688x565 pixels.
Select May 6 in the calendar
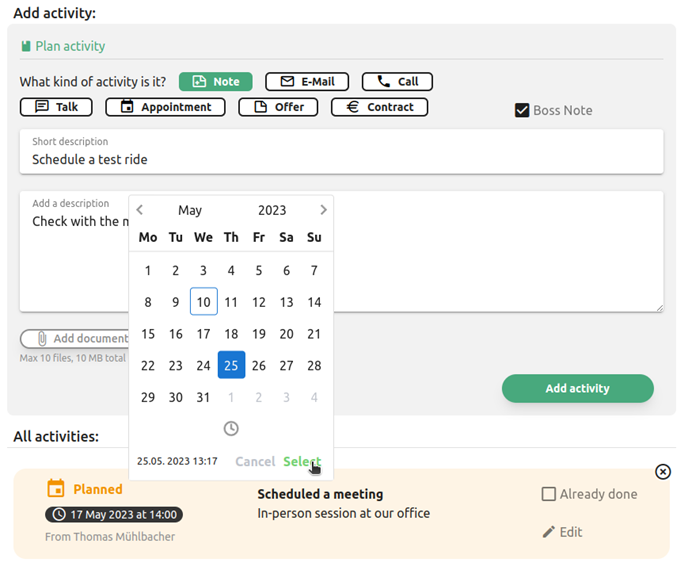[x=287, y=270]
